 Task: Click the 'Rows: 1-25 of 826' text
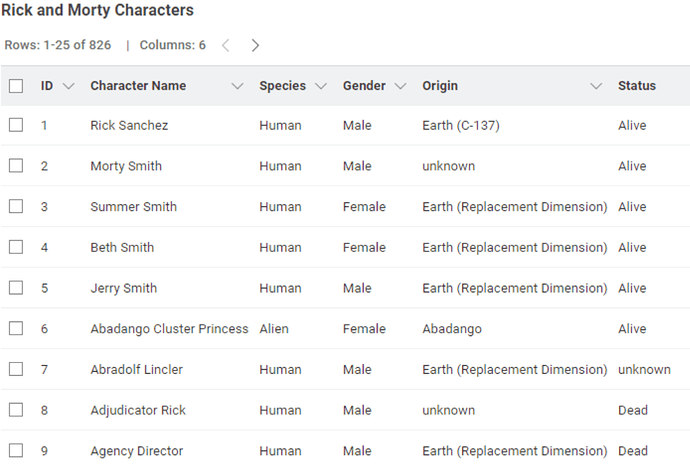point(58,45)
